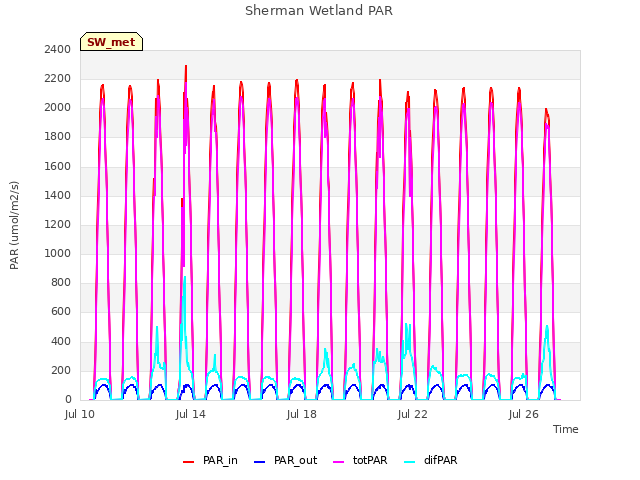Click the Jul 10 x-axis tick label
The height and width of the screenshot is (480, 640).
(x=80, y=414)
